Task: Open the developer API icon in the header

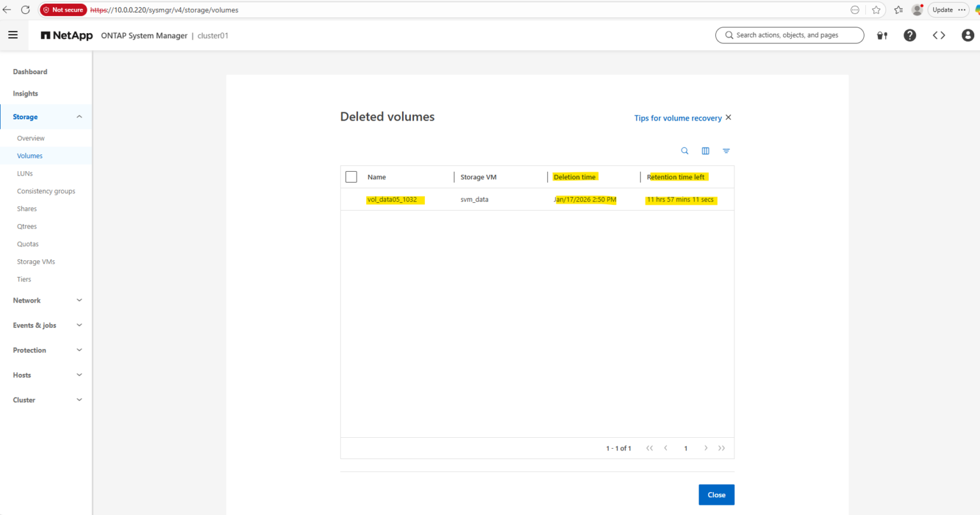Action: tap(939, 35)
